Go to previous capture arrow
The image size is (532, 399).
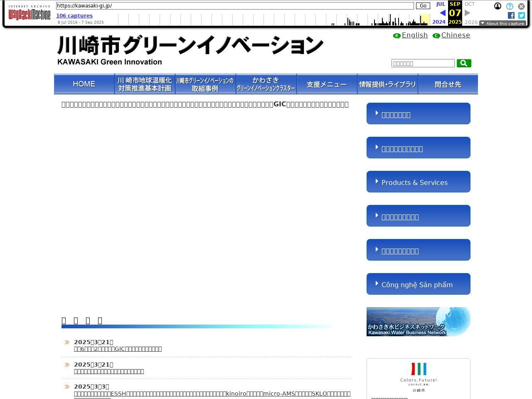(442, 13)
